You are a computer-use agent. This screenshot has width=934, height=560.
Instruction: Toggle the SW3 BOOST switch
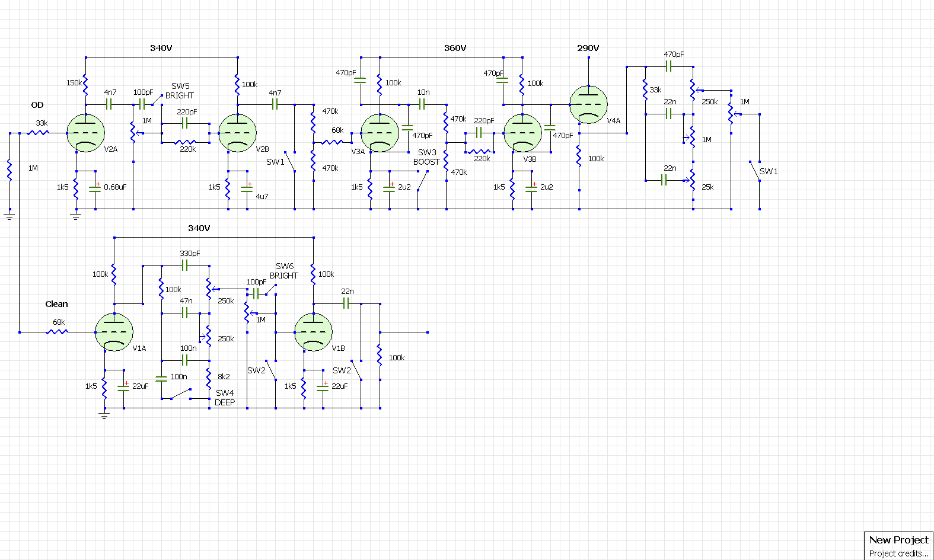click(x=422, y=180)
